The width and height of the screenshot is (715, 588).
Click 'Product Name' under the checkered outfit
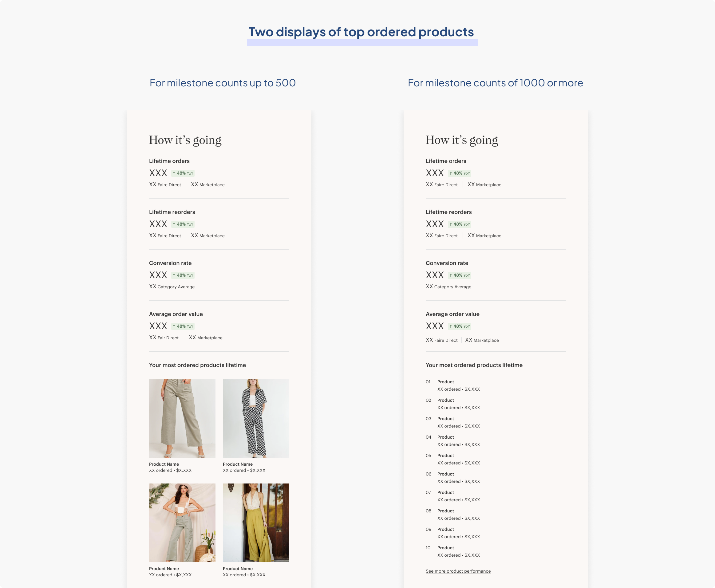(x=237, y=464)
